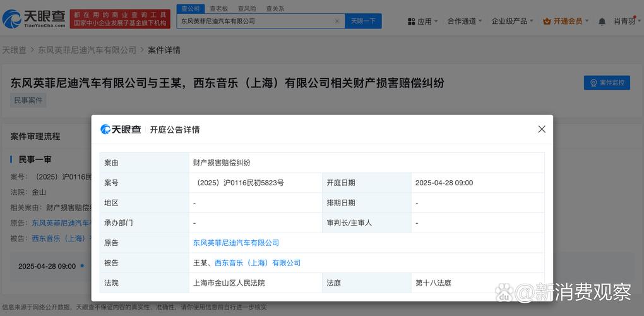This screenshot has height=316, width=644.
Task: Click the 天眼一下 search button
Action: point(363,21)
